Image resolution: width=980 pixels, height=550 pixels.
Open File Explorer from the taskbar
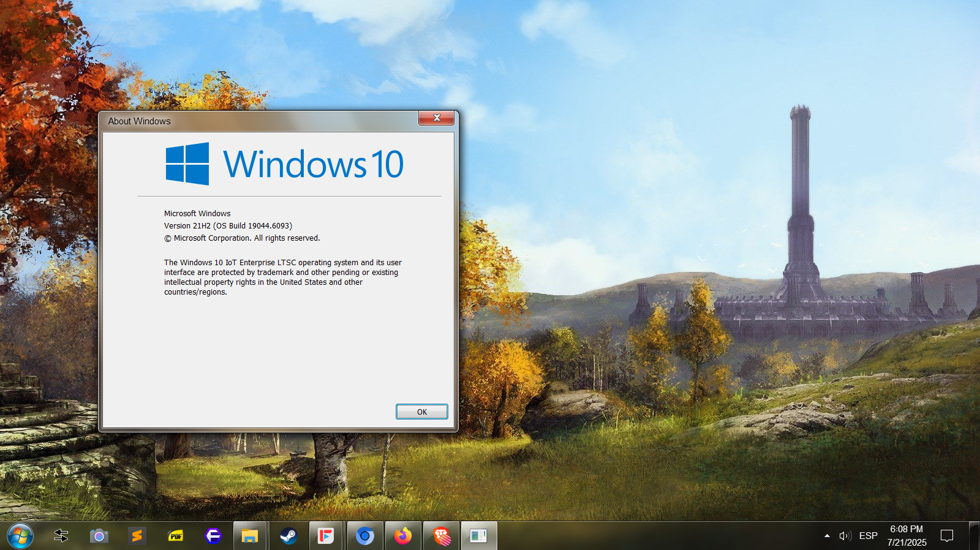pos(249,536)
